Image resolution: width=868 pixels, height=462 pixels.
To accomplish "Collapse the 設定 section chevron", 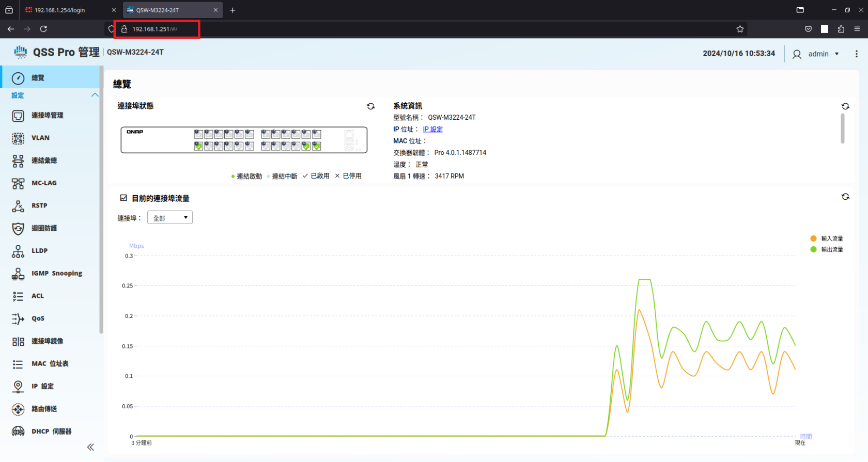I will [95, 95].
